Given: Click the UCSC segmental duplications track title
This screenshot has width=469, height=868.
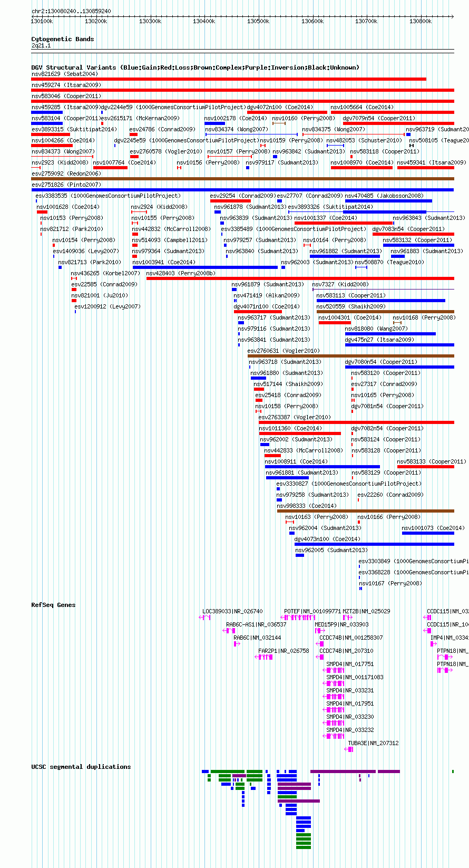Looking at the screenshot, I should [x=81, y=767].
